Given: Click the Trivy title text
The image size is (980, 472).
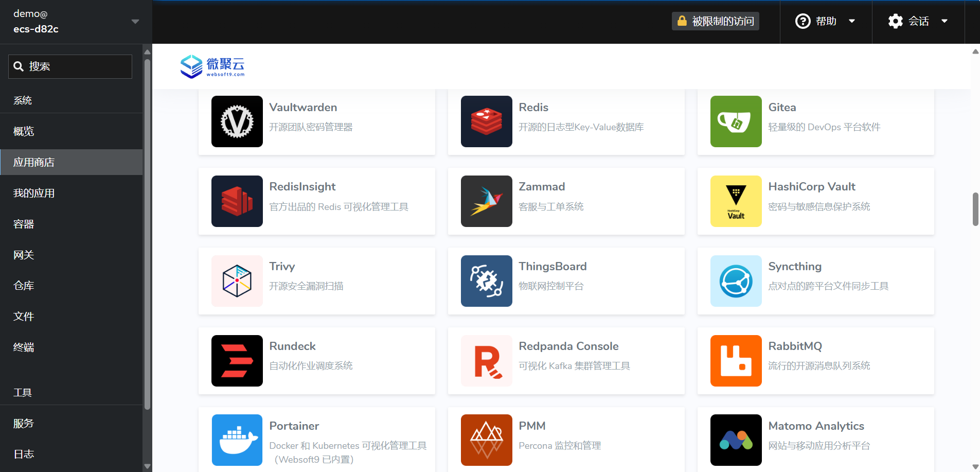Looking at the screenshot, I should (x=282, y=267).
